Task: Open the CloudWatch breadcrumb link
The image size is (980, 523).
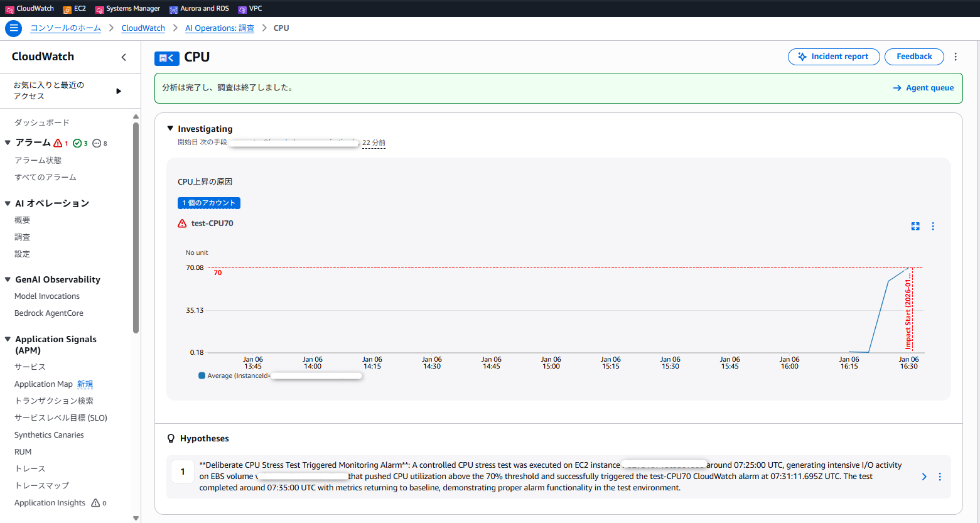Action: click(143, 28)
